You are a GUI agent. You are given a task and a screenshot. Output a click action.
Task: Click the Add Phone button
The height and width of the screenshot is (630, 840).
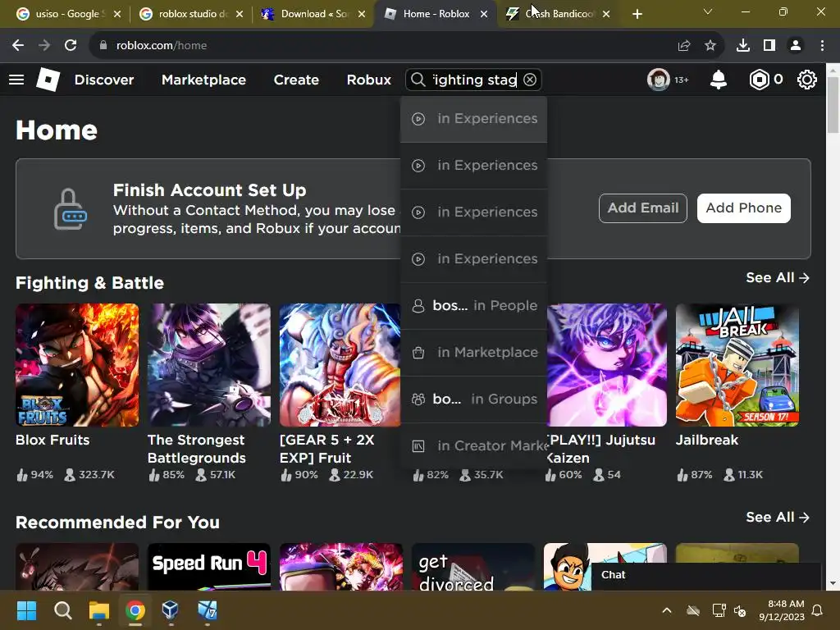coord(743,208)
